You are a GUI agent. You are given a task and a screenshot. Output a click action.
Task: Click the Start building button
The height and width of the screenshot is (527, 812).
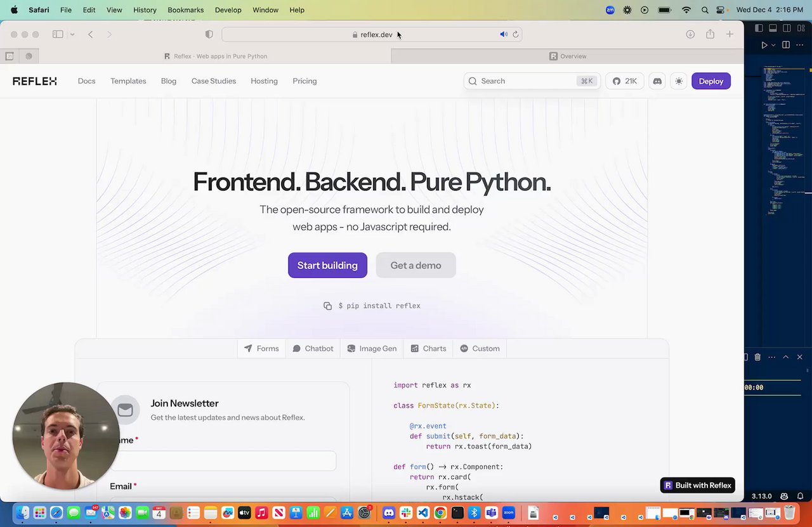(x=327, y=265)
